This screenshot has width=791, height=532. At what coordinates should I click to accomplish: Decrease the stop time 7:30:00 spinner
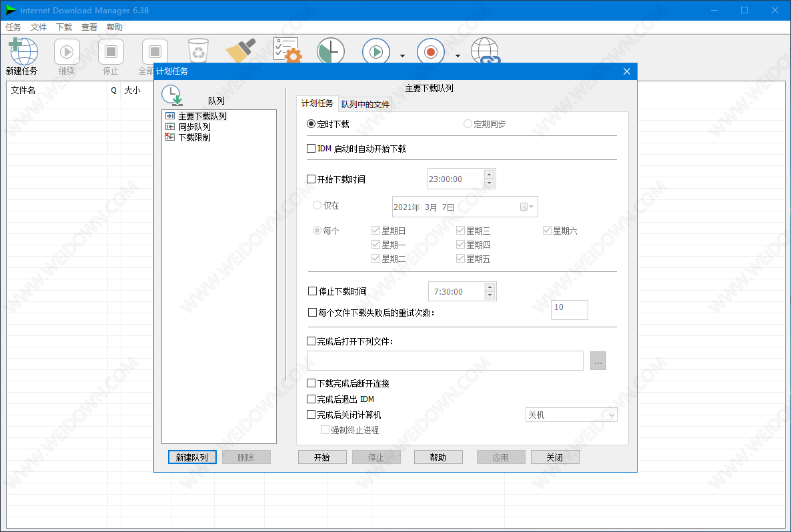[x=490, y=295]
